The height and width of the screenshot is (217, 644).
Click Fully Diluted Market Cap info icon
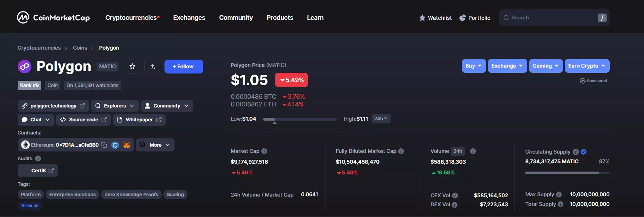[x=401, y=151]
